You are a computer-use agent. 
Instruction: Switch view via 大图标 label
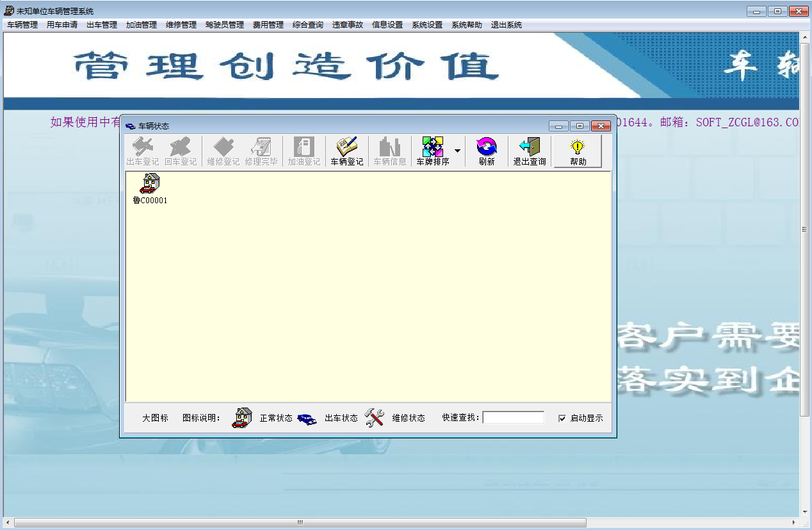[x=155, y=418]
